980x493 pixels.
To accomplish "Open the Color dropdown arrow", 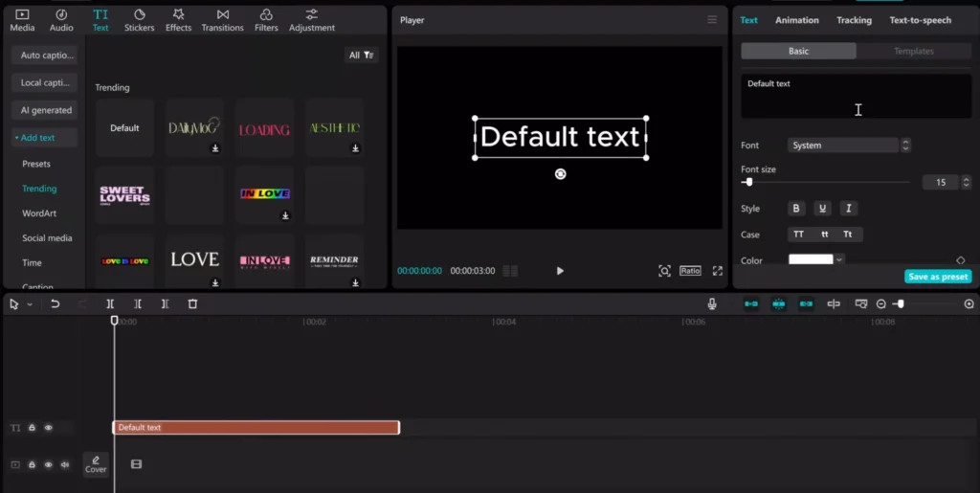I will pyautogui.click(x=838, y=260).
